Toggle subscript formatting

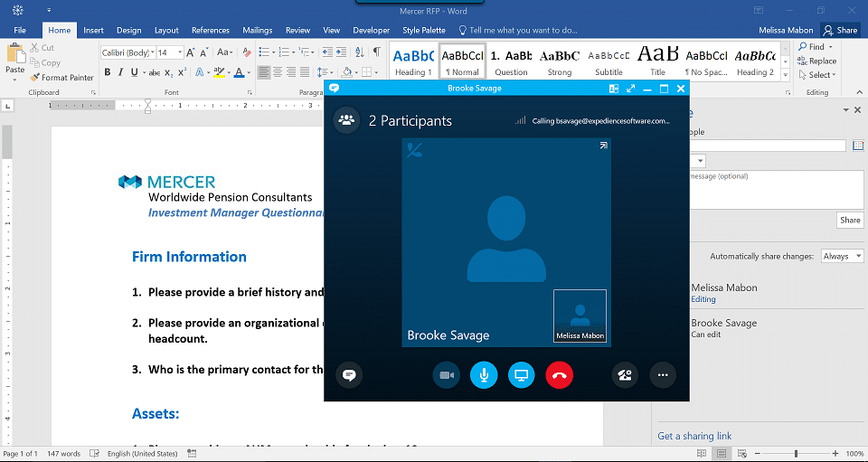coord(169,72)
